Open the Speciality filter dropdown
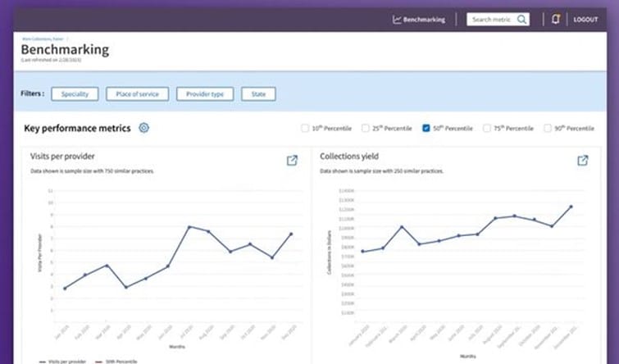 [75, 94]
